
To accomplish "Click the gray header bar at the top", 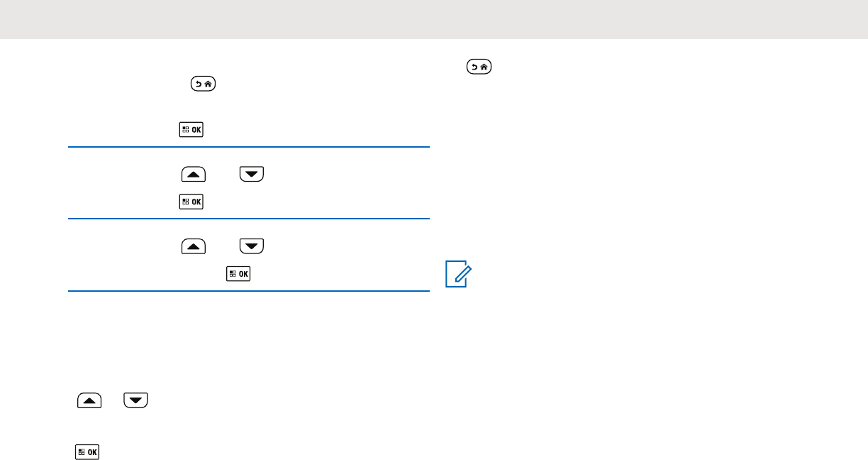I will click(x=434, y=19).
